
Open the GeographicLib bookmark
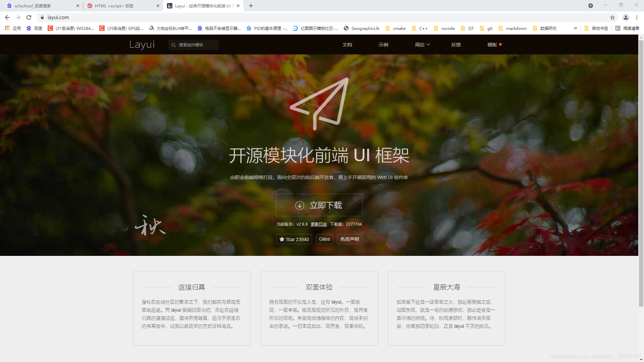(362, 28)
